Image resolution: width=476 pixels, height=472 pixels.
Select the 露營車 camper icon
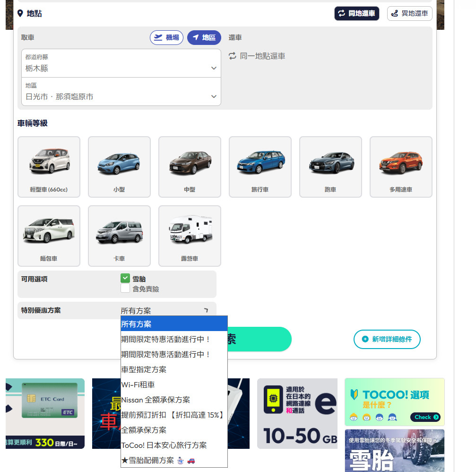[190, 236]
